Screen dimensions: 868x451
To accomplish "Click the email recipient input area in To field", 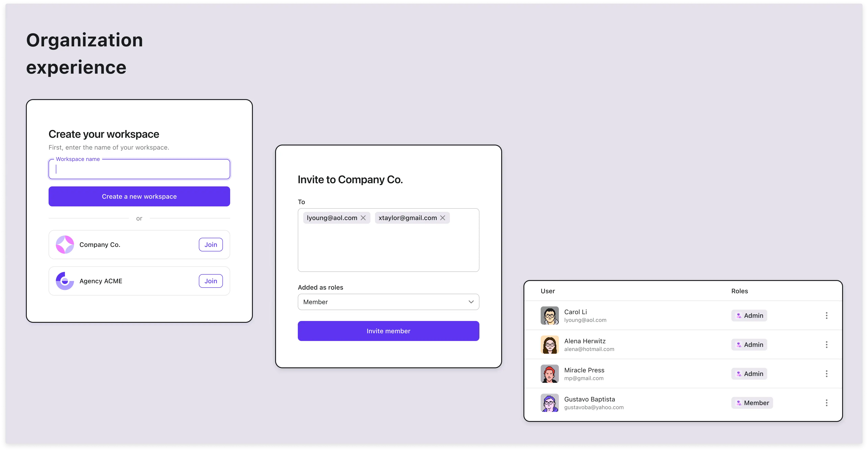I will pyautogui.click(x=388, y=247).
